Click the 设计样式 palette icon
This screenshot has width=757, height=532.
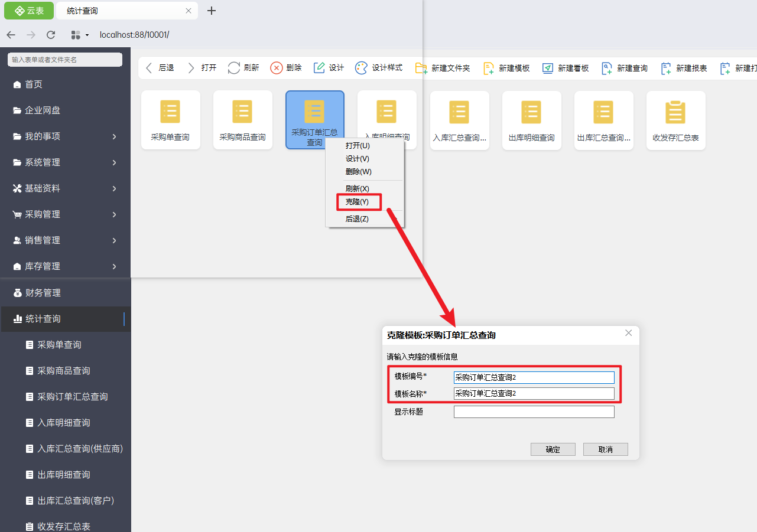361,68
